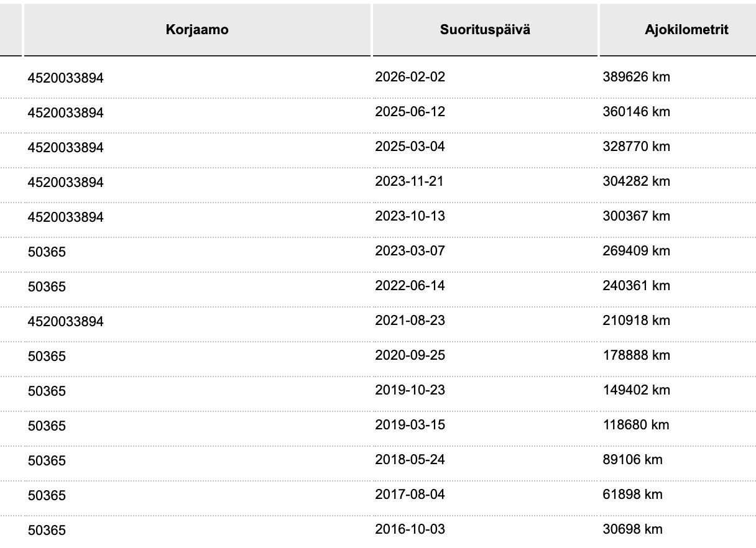
Task: Select the row dated 2026-02-02
Action: point(378,78)
